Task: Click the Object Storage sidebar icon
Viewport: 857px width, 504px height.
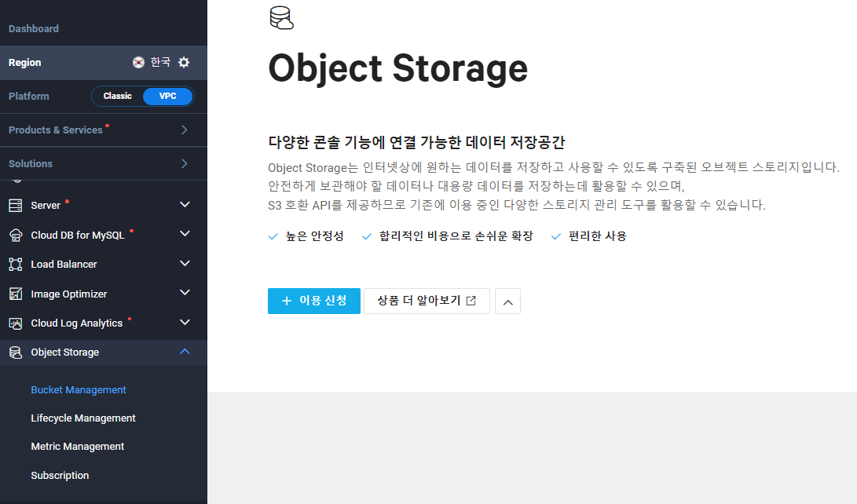Action: (x=15, y=352)
